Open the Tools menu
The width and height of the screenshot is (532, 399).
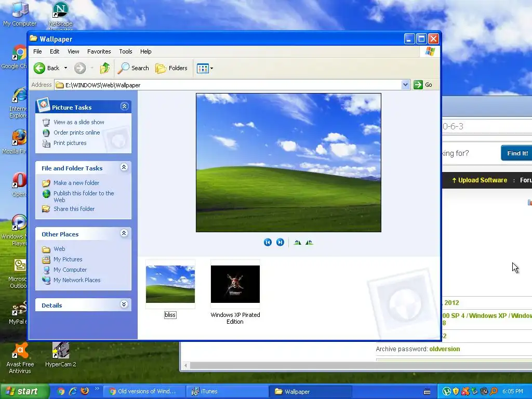click(126, 51)
